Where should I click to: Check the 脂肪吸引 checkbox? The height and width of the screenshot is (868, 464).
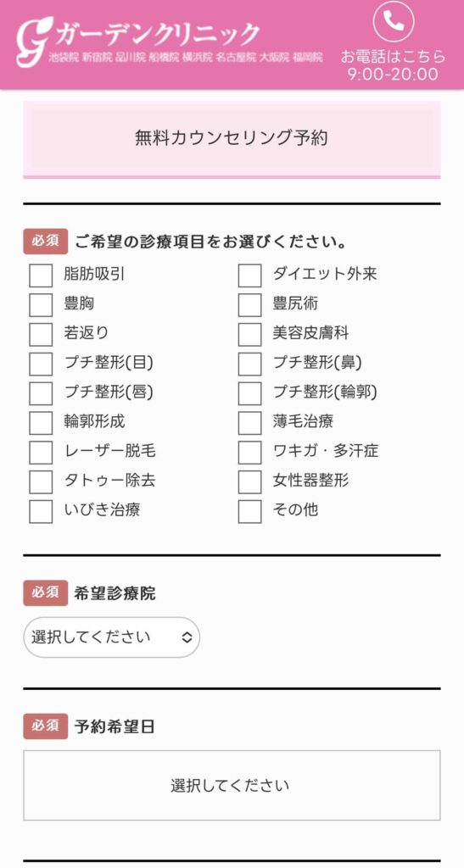point(41,275)
